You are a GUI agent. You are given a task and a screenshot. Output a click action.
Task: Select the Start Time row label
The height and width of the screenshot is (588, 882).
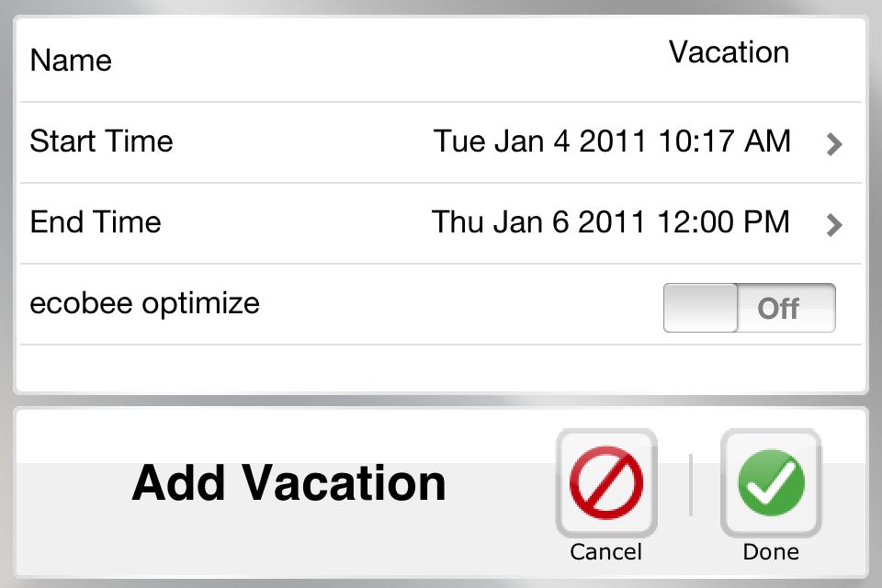(x=101, y=141)
